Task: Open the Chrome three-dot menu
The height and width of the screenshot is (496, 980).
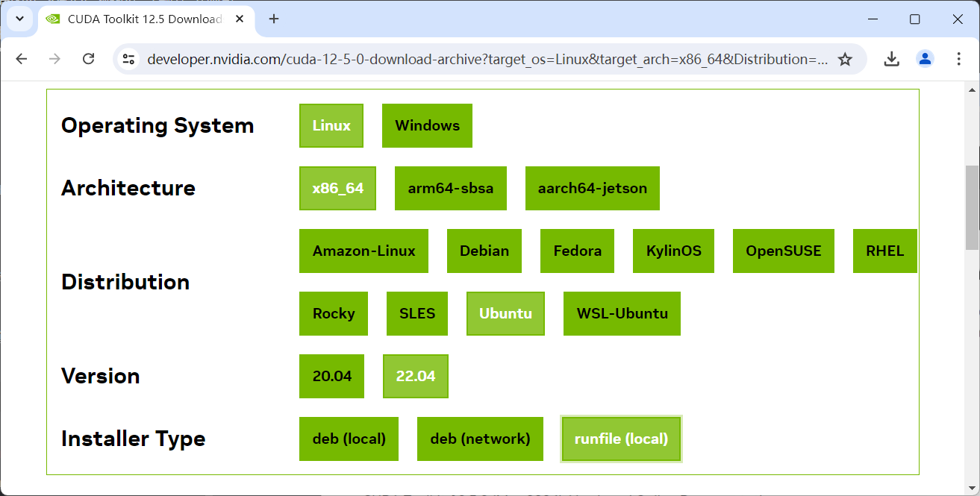Action: pyautogui.click(x=960, y=59)
